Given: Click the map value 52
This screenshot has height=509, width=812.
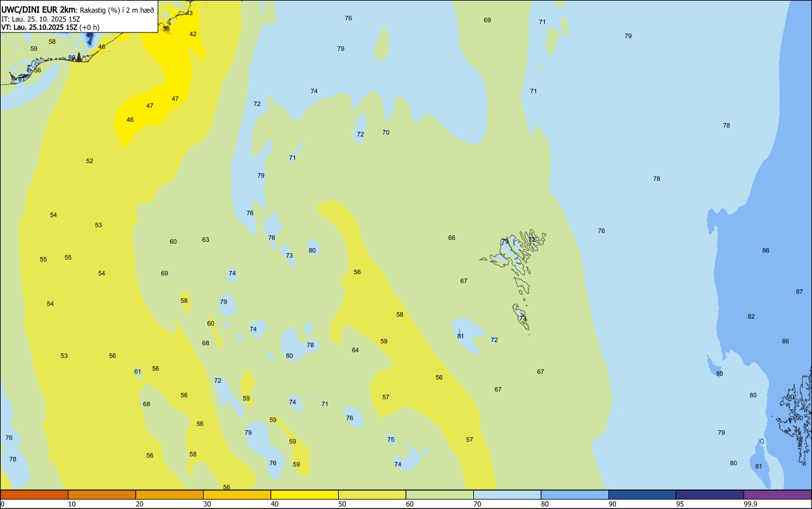Looking at the screenshot, I should pos(89,161).
